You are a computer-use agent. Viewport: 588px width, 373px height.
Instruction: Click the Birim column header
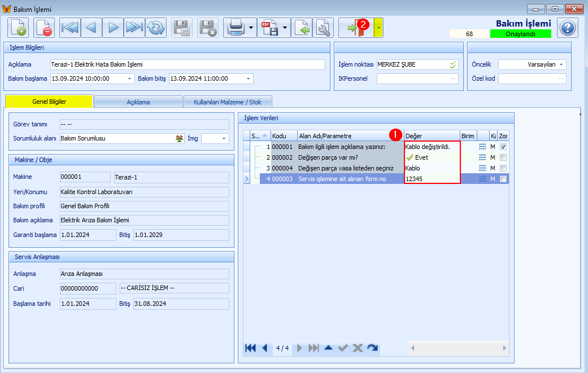coord(468,136)
